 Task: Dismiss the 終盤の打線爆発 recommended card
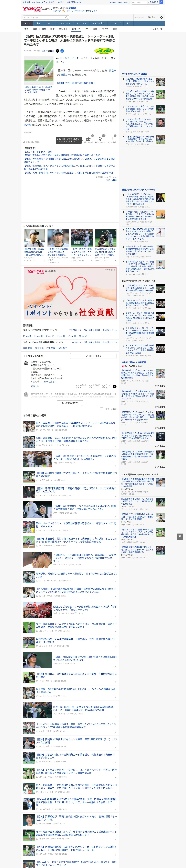click(x=92, y=260)
